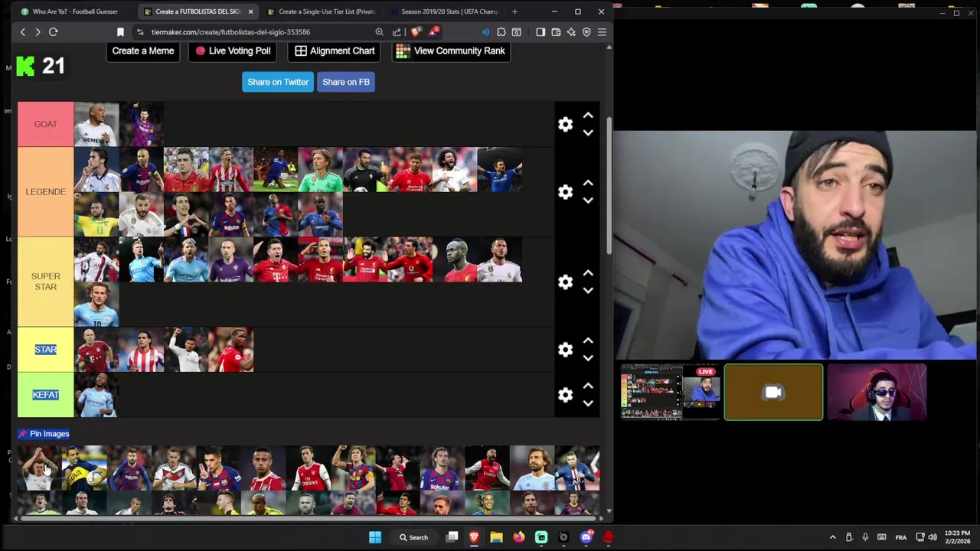
Task: Select the LIVE screen-share thumbnail in call window
Action: pos(671,393)
